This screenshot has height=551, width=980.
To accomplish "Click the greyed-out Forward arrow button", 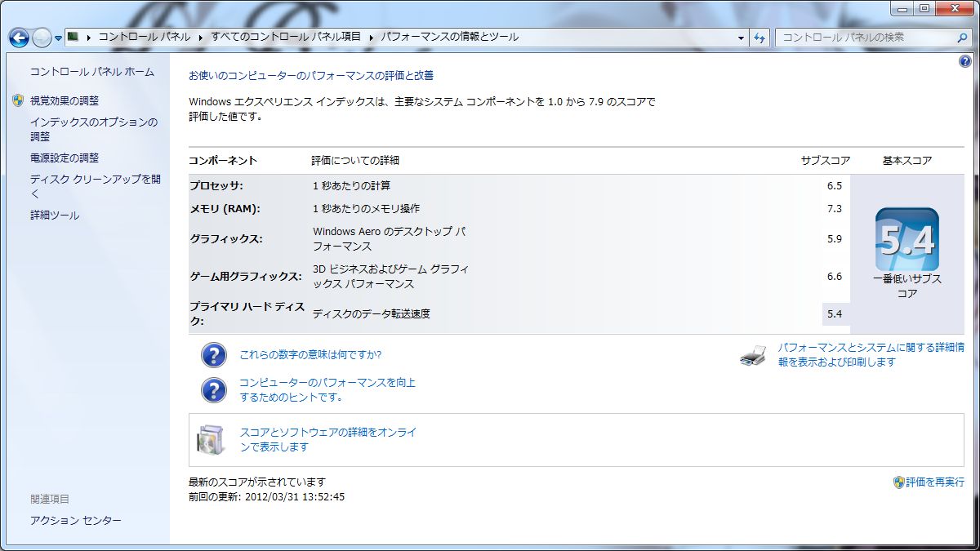I will 42,37.
